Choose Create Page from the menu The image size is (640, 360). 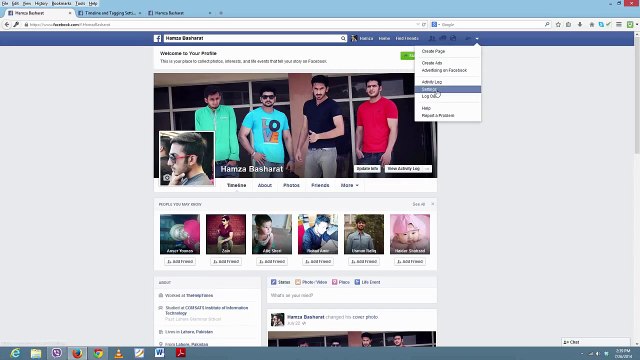pyautogui.click(x=433, y=51)
